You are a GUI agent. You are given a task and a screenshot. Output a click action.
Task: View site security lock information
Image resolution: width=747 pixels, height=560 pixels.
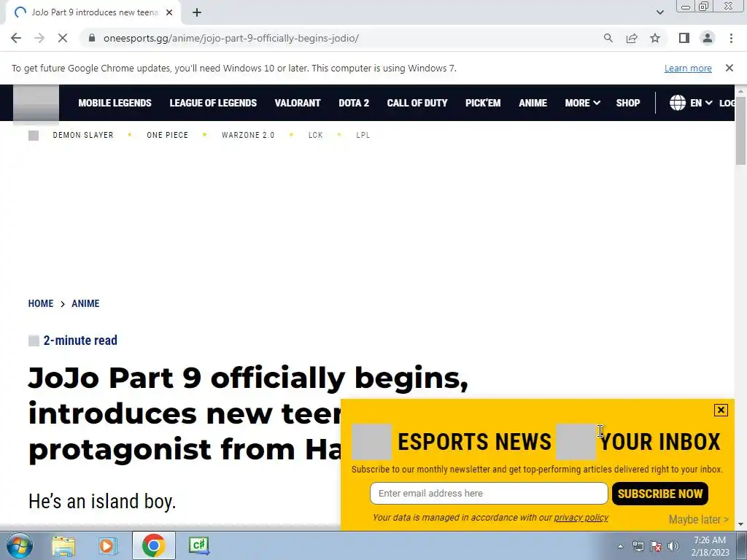pyautogui.click(x=92, y=38)
